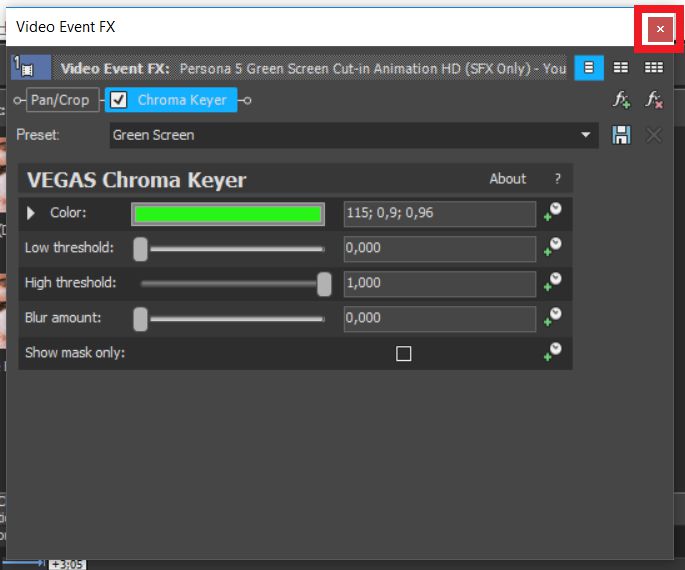Image resolution: width=685 pixels, height=570 pixels.
Task: Click the remove selected plug-in icon
Action: coord(654,100)
